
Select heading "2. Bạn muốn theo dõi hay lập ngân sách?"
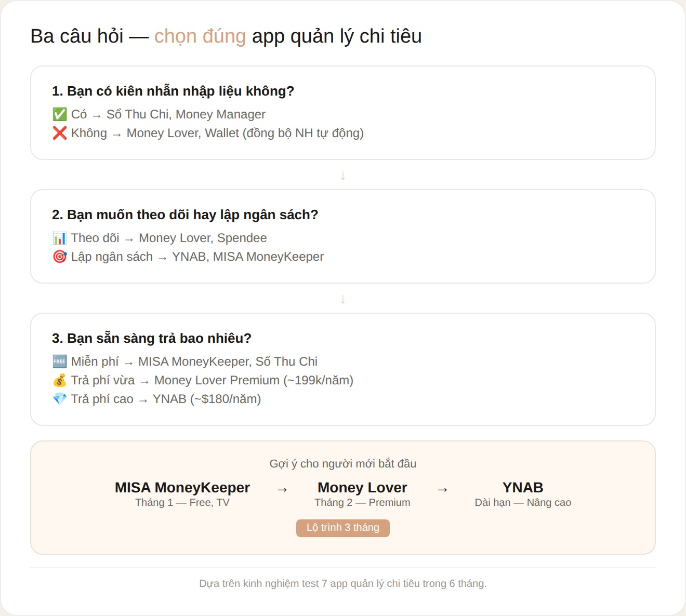pos(185,215)
